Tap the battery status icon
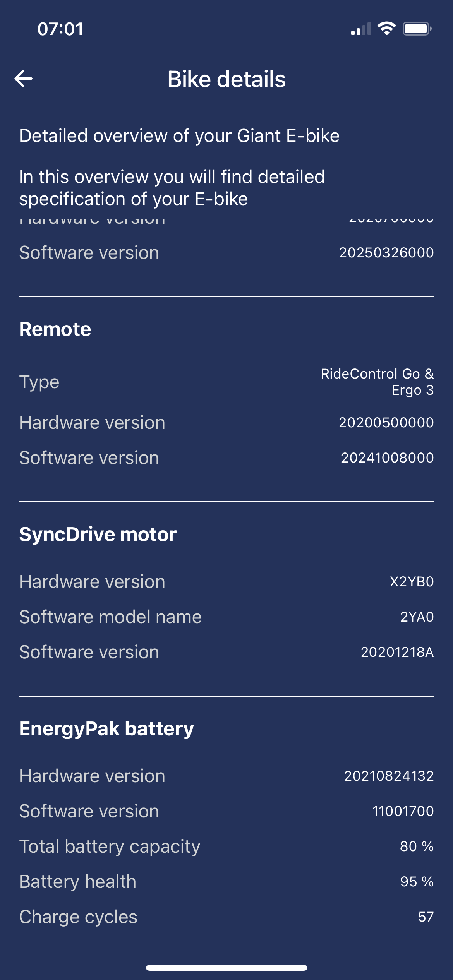Image resolution: width=453 pixels, height=980 pixels. [417, 29]
